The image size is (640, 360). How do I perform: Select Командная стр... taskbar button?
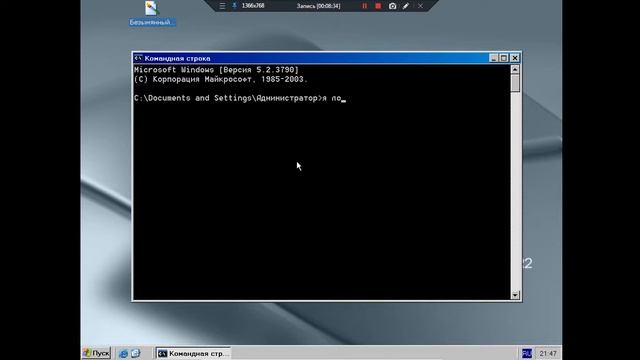tap(193, 353)
